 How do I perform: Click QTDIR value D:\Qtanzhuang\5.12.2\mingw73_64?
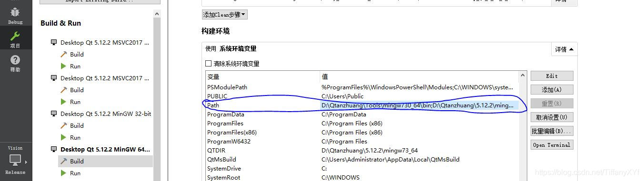click(x=370, y=151)
